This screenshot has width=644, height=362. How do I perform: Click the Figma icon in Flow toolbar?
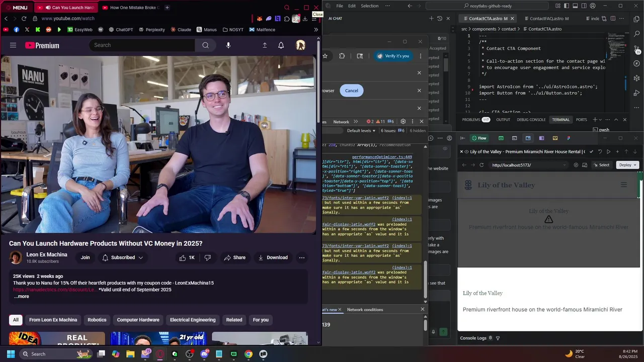[x=569, y=138]
